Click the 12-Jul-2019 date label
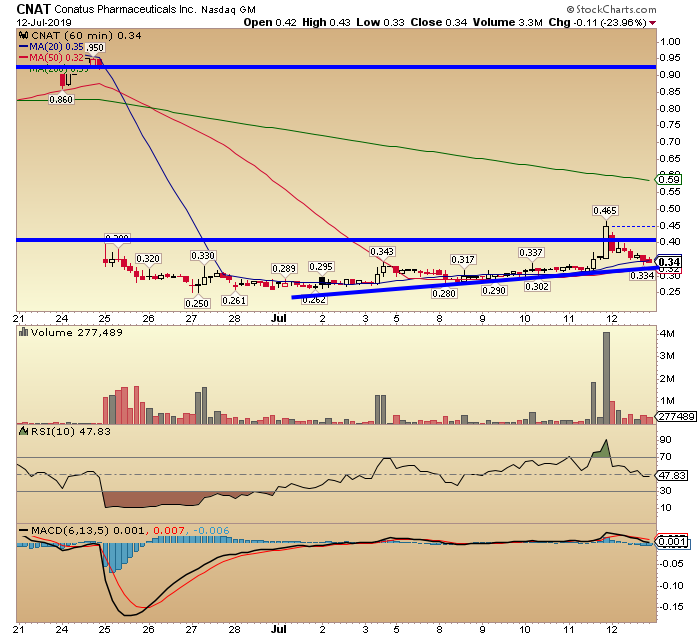The image size is (700, 639). [44, 22]
